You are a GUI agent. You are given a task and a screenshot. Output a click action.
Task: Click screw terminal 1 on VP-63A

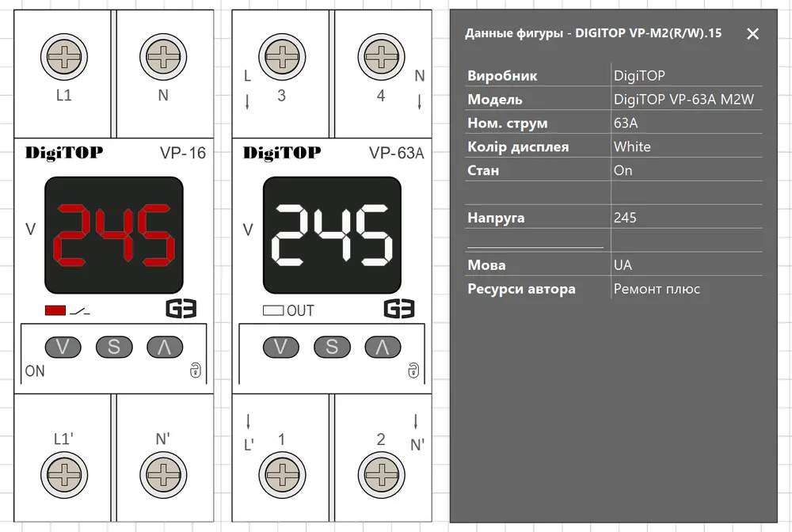pyautogui.click(x=283, y=475)
